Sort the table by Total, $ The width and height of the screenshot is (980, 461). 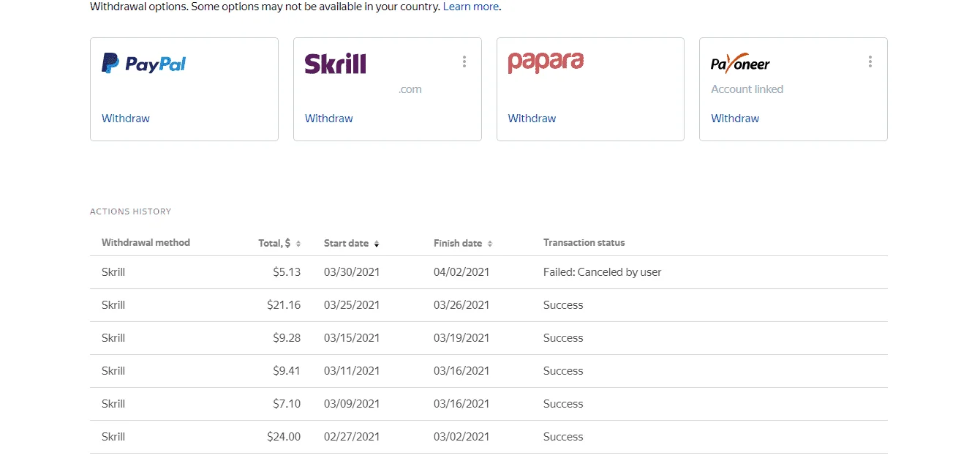pos(279,243)
